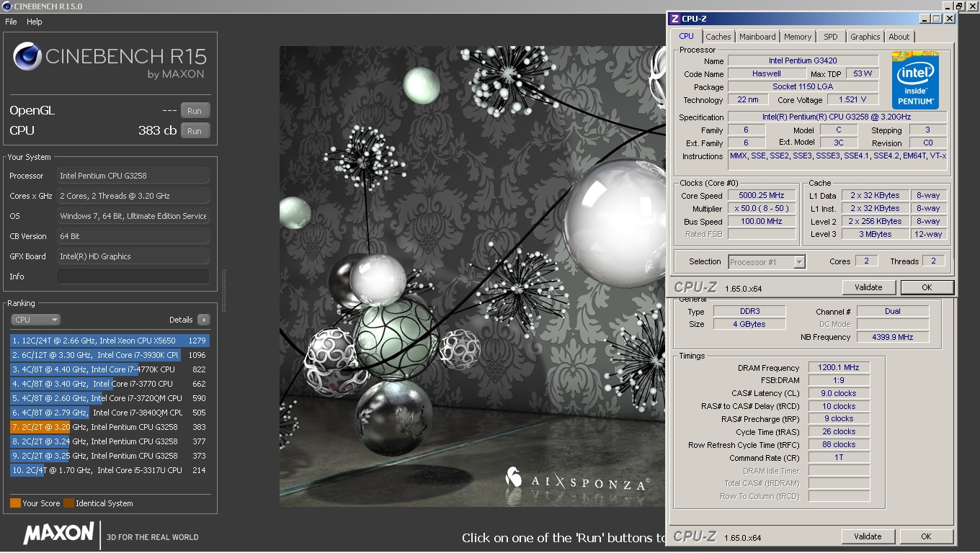Select ranking row Core i7-4770K score 822
The height and width of the screenshot is (553, 980).
tap(110, 369)
